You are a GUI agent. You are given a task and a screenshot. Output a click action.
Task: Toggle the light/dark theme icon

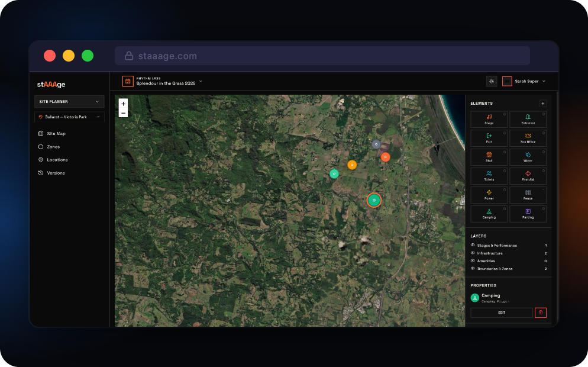492,81
